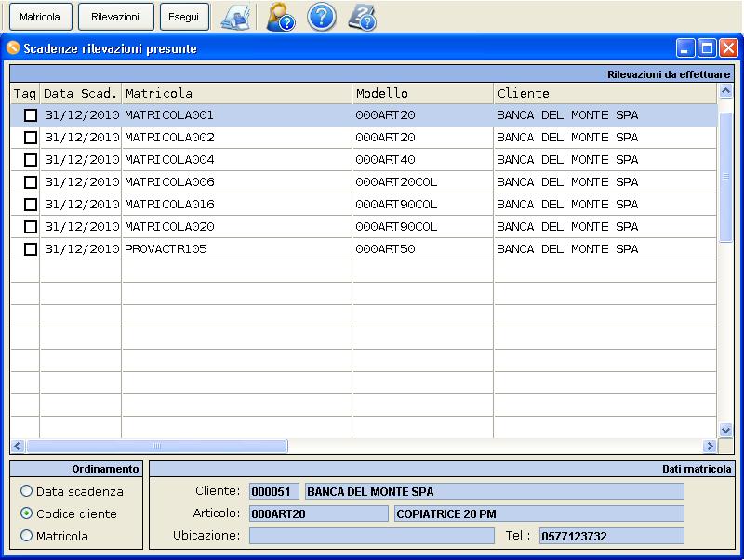Click the COPIATRICE 20 PM description field

tap(539, 513)
